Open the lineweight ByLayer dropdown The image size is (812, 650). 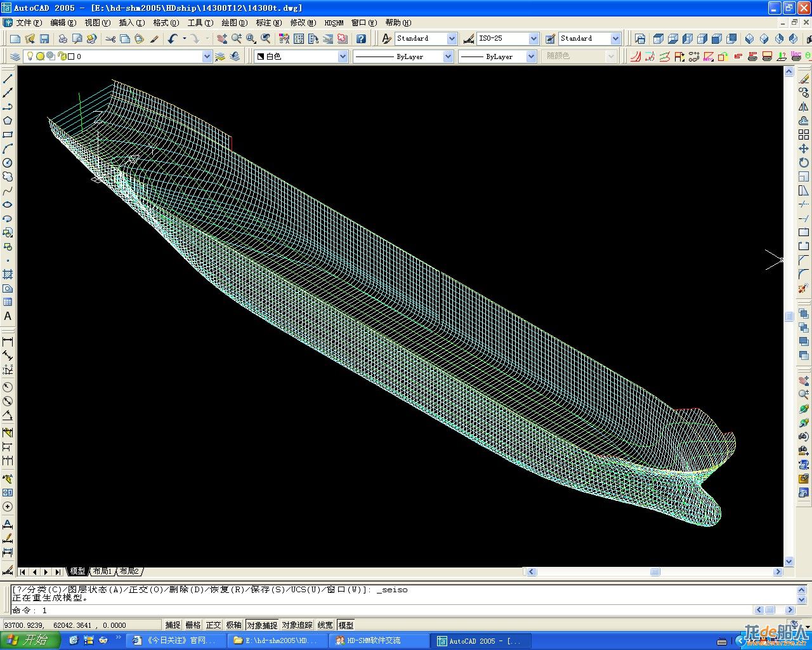tap(532, 56)
